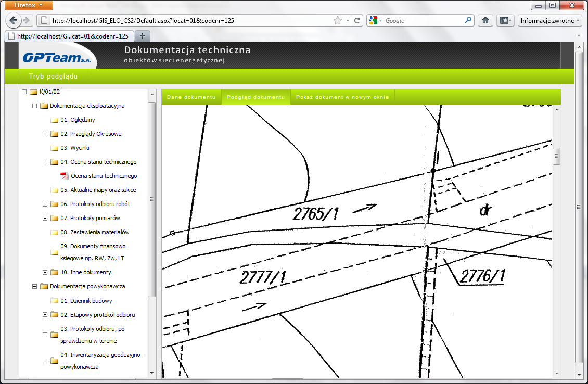Open the Ocena stanu technicznego PDF document
588x384 pixels.
click(x=104, y=176)
